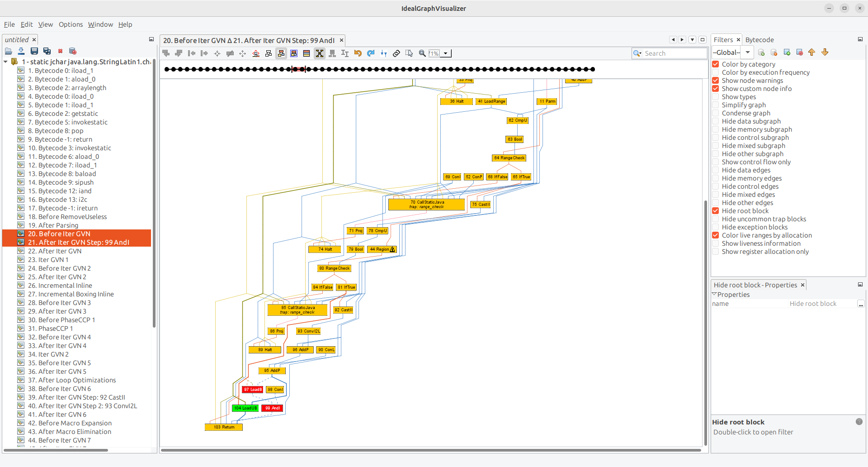Click the chain link icon in toolbar

tap(396, 53)
